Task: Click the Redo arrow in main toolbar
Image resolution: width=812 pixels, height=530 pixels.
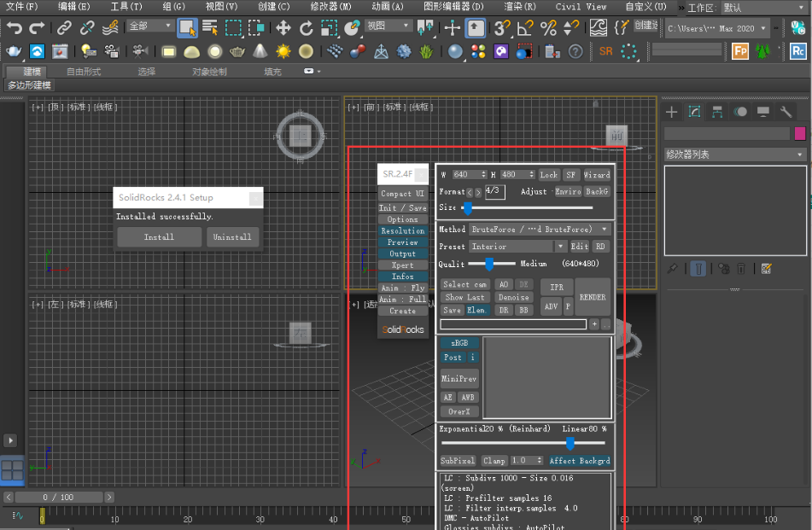Action: coord(37,27)
